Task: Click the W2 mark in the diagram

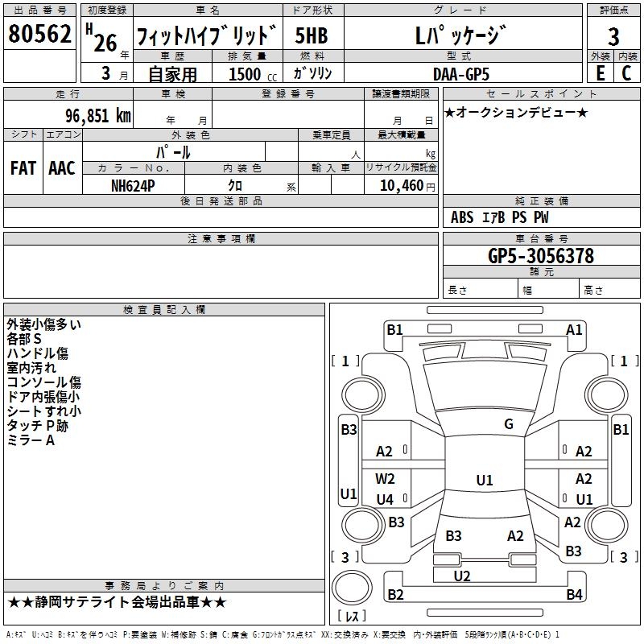Action: coord(385,479)
